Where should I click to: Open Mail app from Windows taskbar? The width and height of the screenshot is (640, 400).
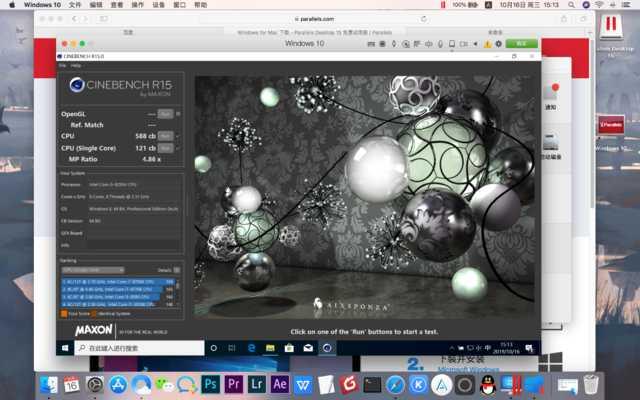(308, 348)
